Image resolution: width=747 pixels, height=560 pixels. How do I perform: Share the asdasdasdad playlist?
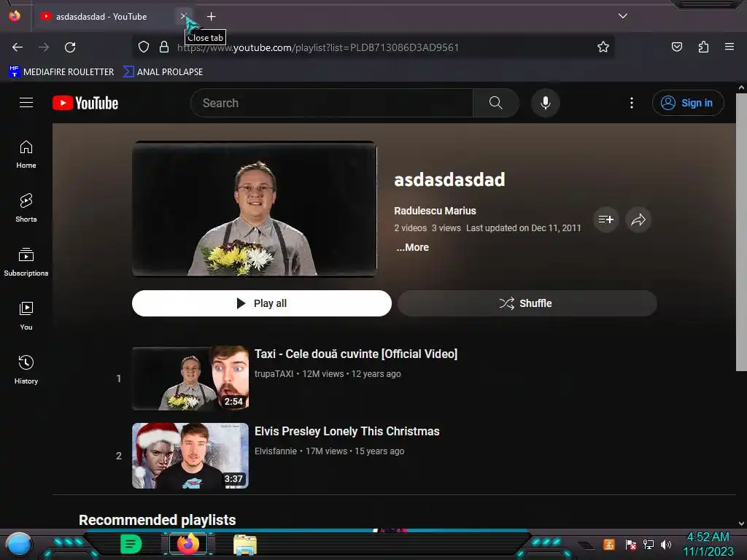tap(638, 219)
